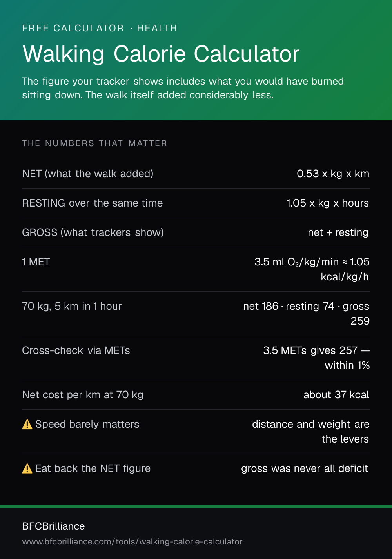
Task: Click the about 37 kcal value
Action: click(x=336, y=395)
